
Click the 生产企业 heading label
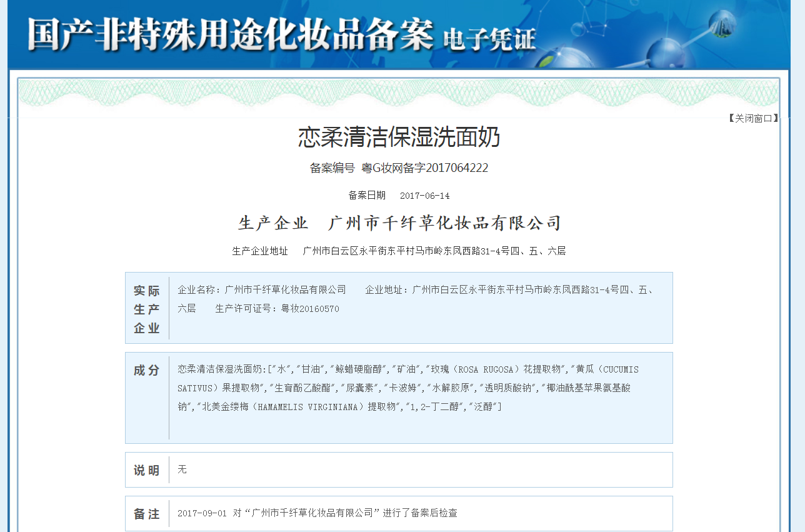[273, 223]
